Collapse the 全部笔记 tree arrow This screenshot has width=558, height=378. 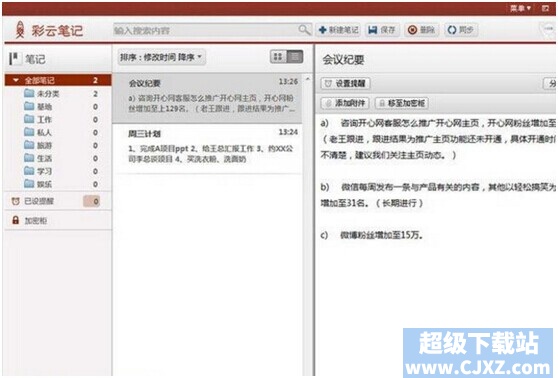[16, 80]
